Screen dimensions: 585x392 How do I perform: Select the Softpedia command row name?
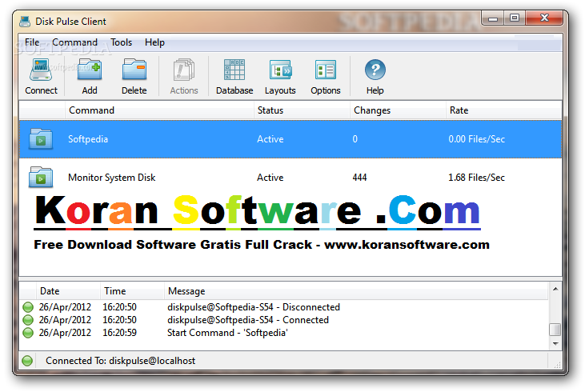point(88,139)
